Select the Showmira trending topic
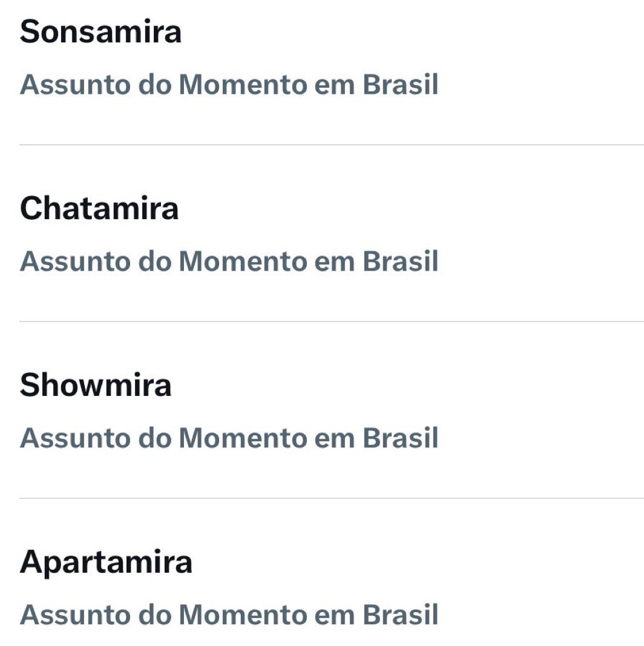This screenshot has height=646, width=644. (x=96, y=386)
